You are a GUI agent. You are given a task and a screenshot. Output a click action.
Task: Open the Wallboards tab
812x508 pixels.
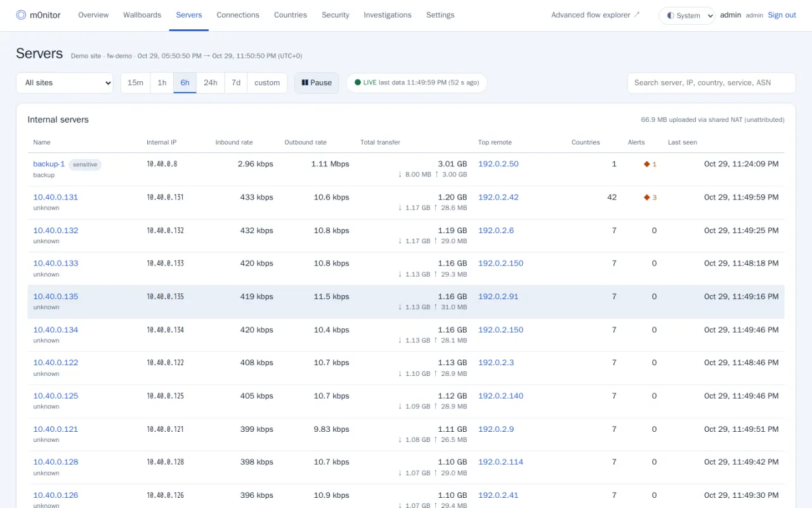pos(142,15)
